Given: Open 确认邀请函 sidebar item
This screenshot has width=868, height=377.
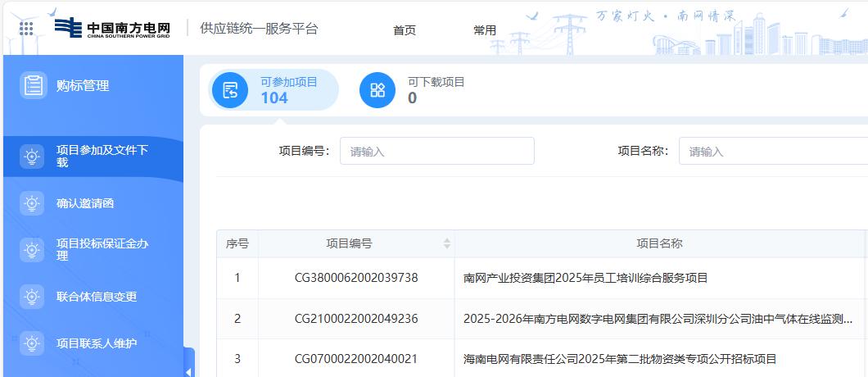Looking at the screenshot, I should pos(93,203).
